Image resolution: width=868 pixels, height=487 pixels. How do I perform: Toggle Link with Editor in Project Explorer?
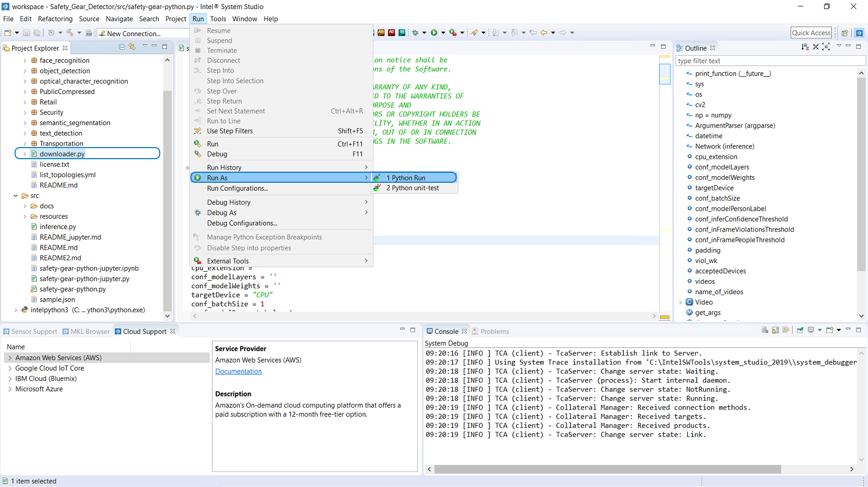[x=132, y=47]
